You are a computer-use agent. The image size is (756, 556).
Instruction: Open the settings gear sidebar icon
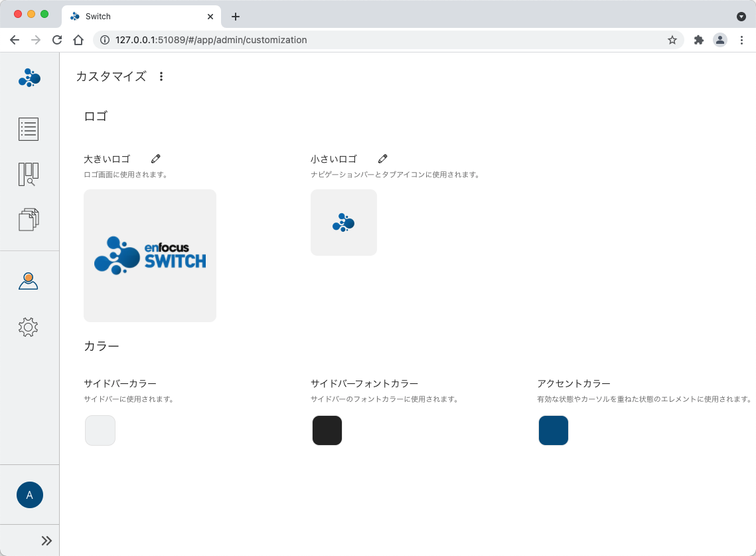tap(29, 327)
